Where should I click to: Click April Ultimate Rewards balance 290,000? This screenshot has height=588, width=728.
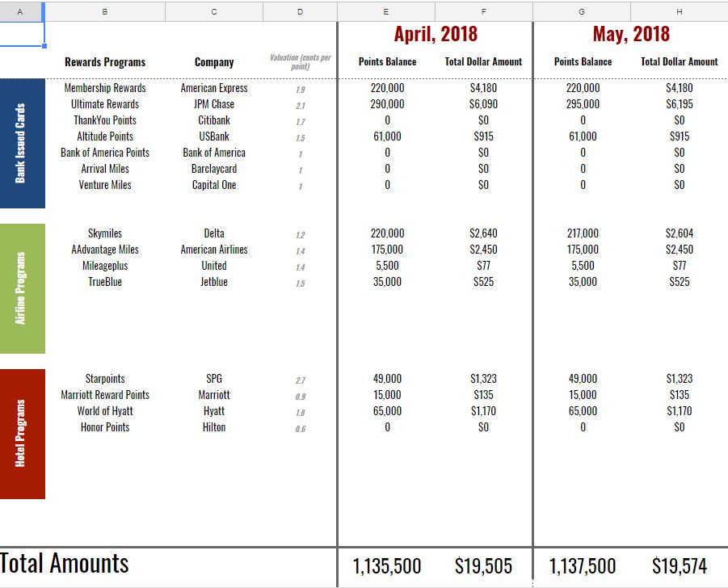coord(387,104)
